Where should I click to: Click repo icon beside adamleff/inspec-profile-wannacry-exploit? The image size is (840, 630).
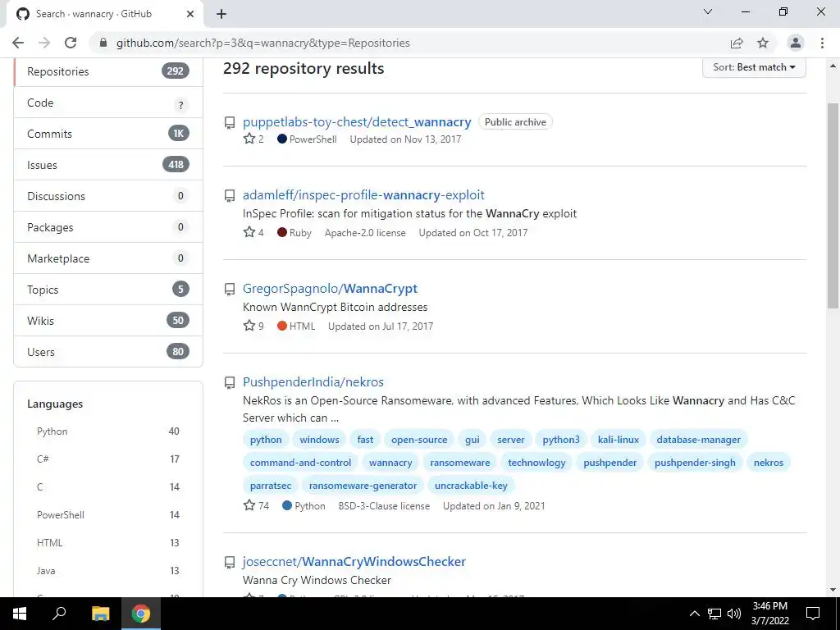click(x=230, y=195)
